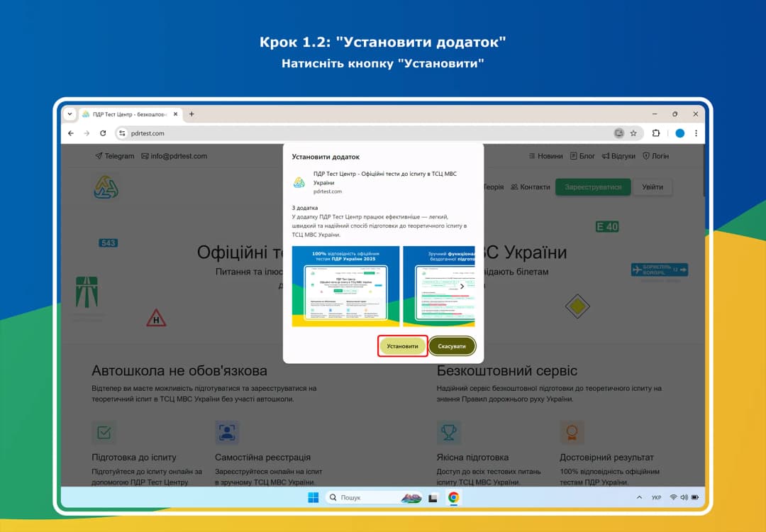
Task: Click the Підготовка до іспиту checkmark icon
Action: coord(104,433)
